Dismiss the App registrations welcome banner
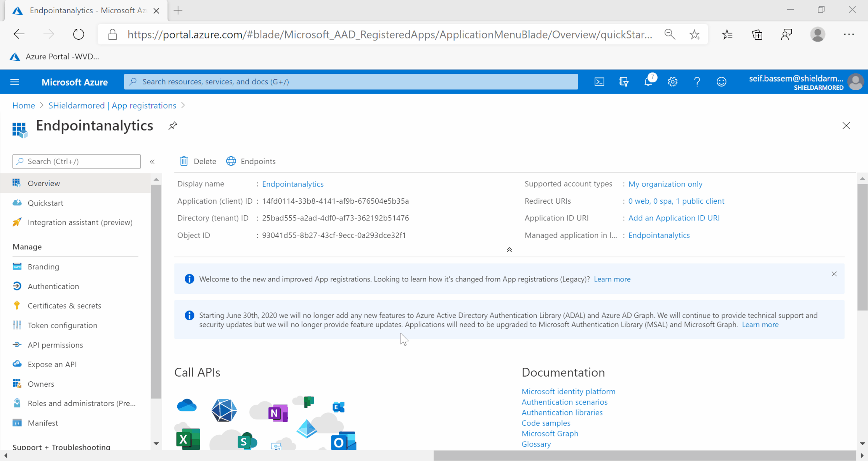This screenshot has width=868, height=461. click(834, 274)
